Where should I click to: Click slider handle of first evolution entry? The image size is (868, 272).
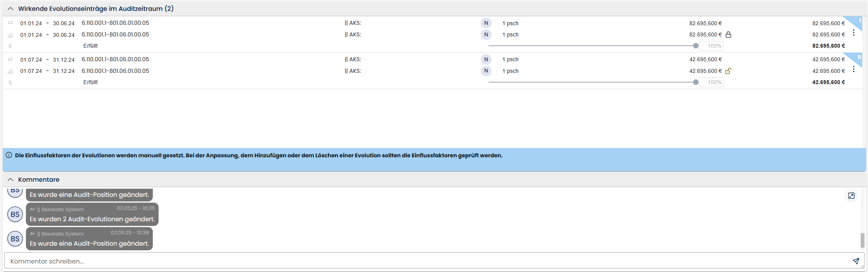click(695, 46)
